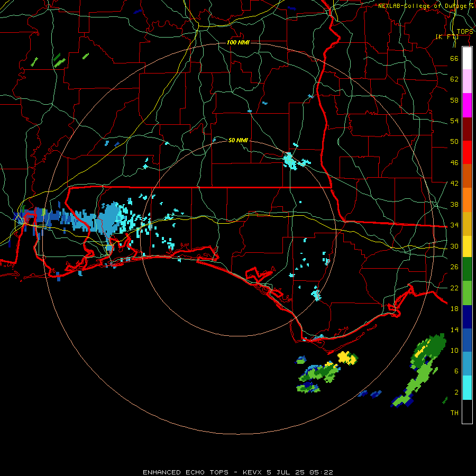Click the bright red swatch on the scale
The height and width of the screenshot is (476, 476).
(467, 152)
